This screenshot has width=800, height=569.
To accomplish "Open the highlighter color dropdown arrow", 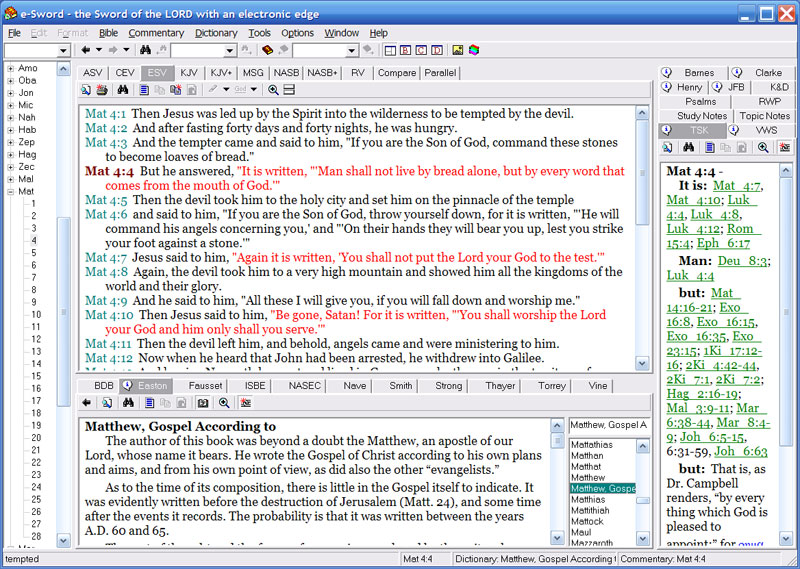I will pos(226,90).
